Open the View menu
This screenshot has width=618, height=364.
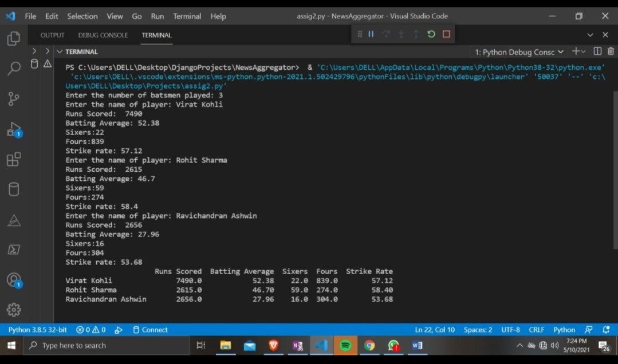(115, 16)
